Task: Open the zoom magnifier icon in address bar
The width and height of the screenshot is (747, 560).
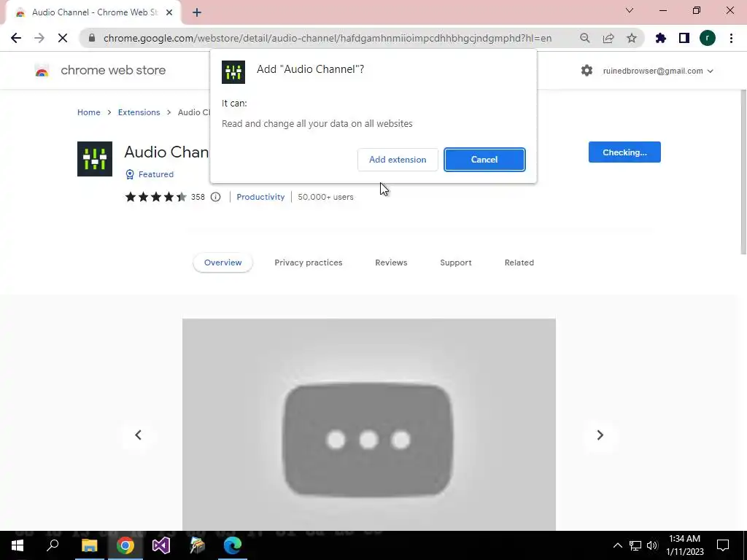Action: coord(584,38)
